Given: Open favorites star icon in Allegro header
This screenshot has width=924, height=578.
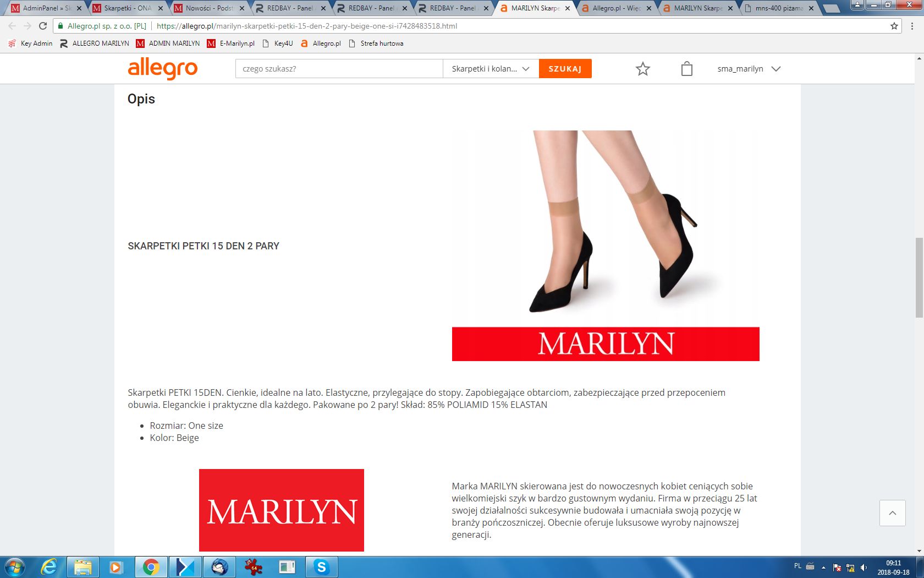Looking at the screenshot, I should (642, 69).
